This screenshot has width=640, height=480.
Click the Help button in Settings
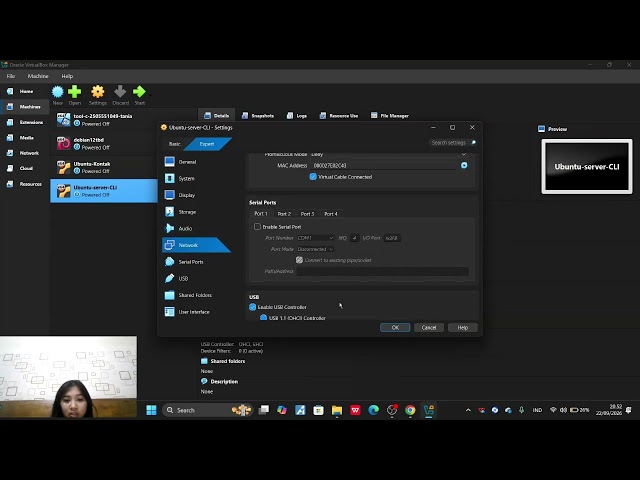462,328
